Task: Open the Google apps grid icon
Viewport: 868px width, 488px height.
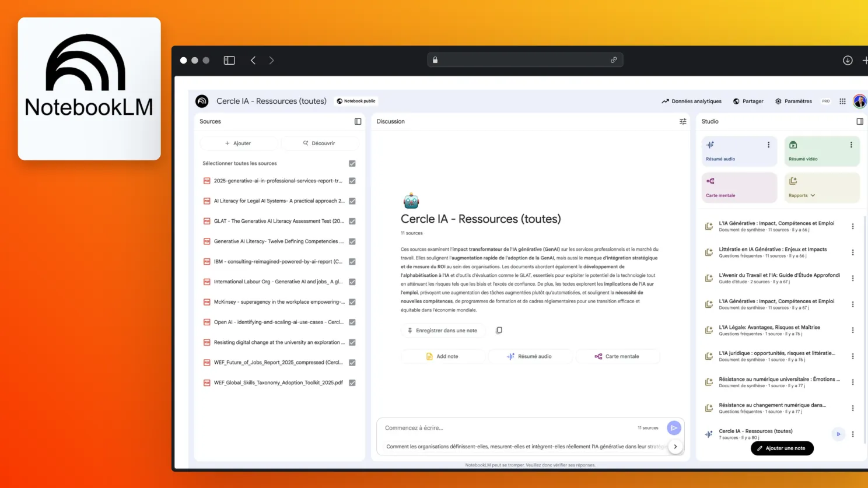Action: [x=842, y=101]
